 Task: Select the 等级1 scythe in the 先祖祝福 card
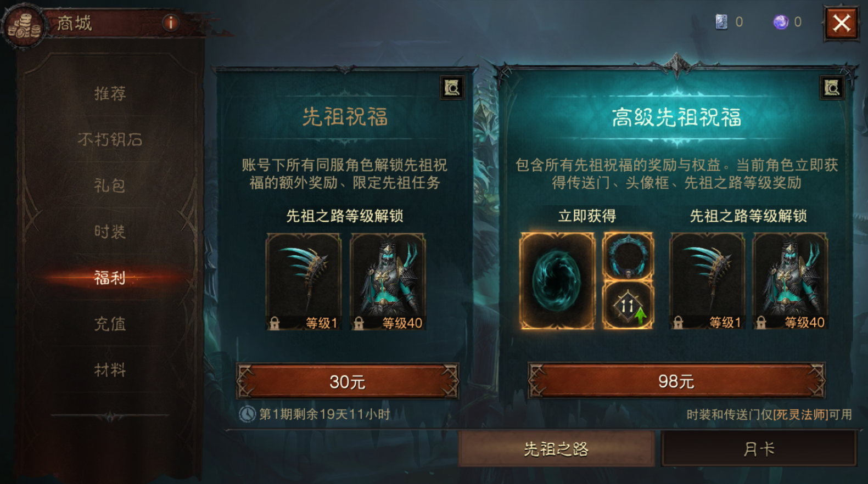point(304,282)
